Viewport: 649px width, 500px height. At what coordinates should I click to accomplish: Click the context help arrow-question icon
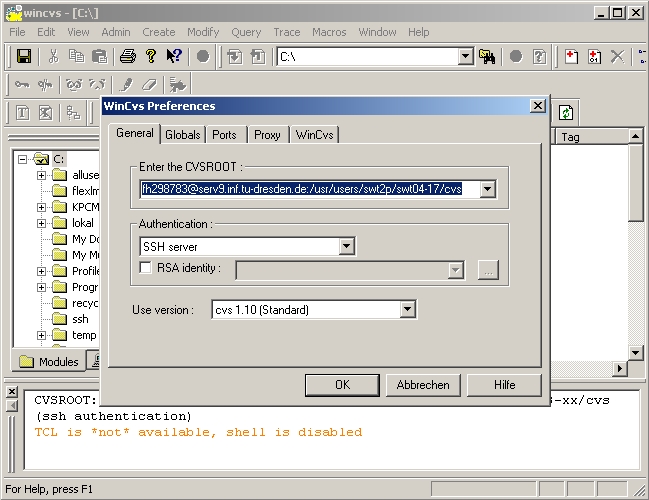click(x=174, y=56)
